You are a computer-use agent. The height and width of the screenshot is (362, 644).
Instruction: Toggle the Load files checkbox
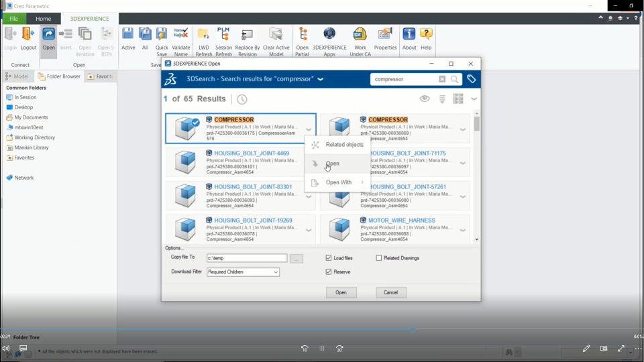[x=329, y=257]
